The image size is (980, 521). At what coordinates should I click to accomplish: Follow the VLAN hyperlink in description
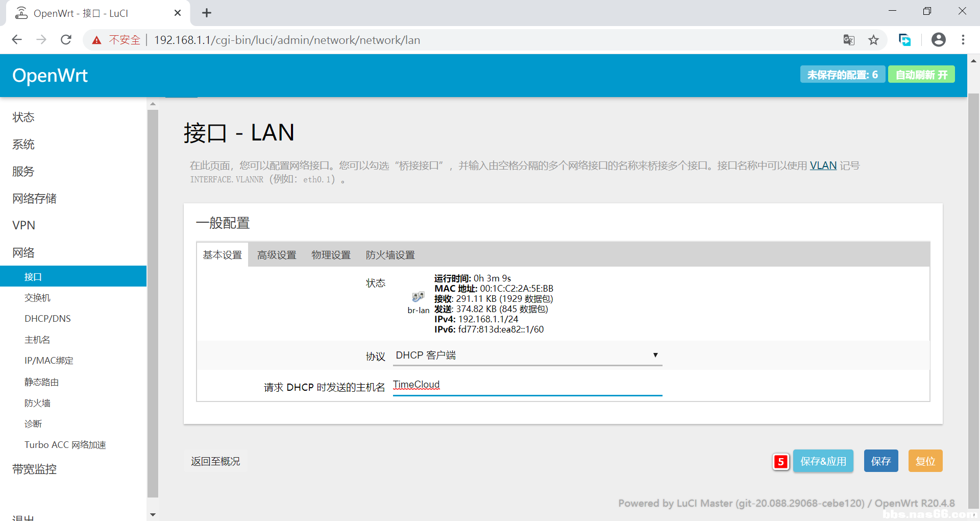click(x=823, y=165)
